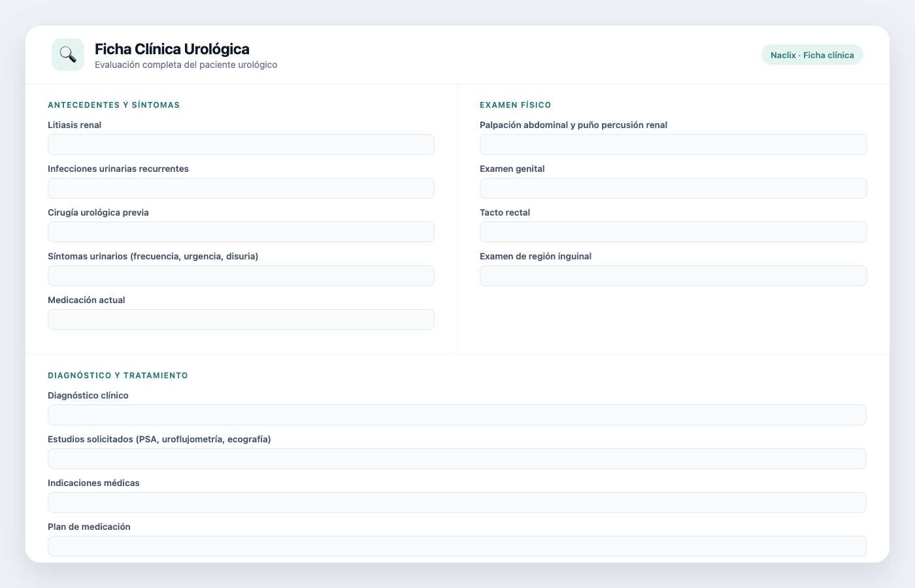Click the Estudios solicitados (PSA, uroflujometría, ecografía) label
915x588 pixels.
(x=159, y=439)
